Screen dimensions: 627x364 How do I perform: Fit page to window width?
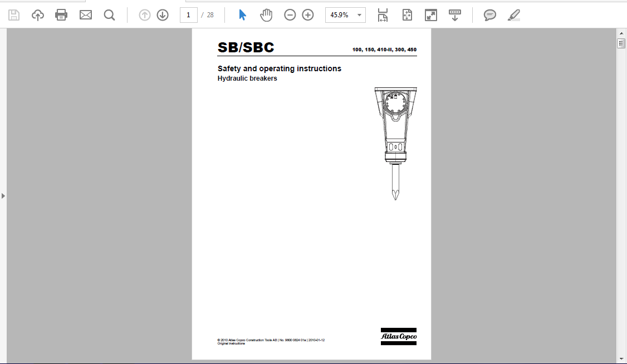point(383,15)
